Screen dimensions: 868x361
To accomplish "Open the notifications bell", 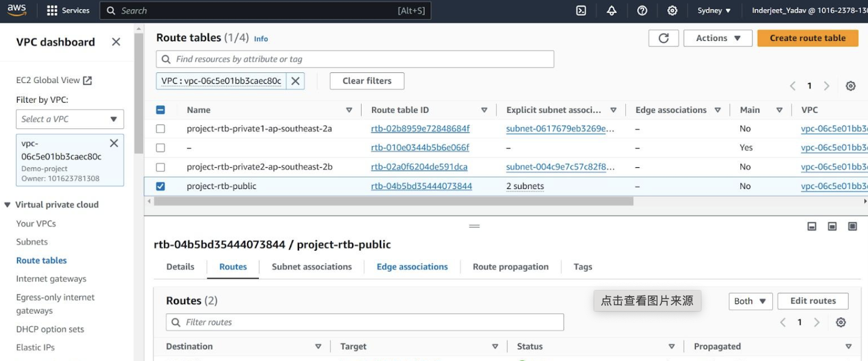I will point(611,11).
